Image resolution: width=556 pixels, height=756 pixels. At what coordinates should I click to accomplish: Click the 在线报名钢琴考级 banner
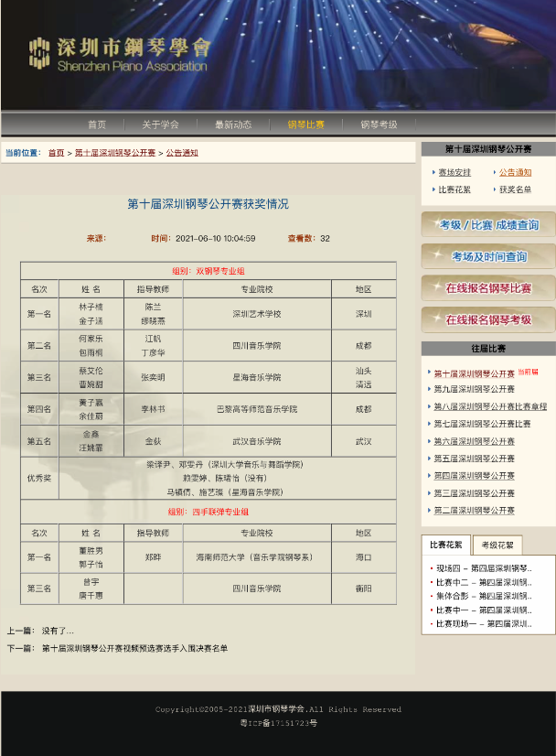pyautogui.click(x=487, y=319)
